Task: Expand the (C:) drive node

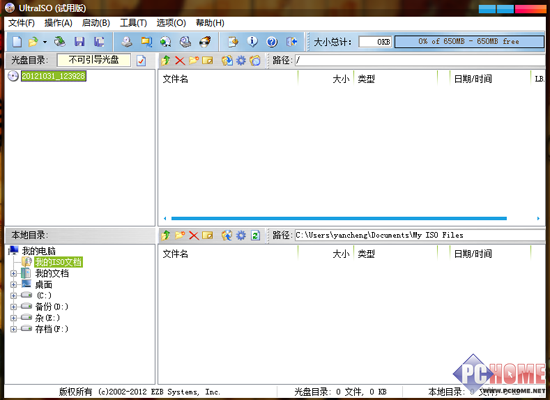Action: (13, 295)
